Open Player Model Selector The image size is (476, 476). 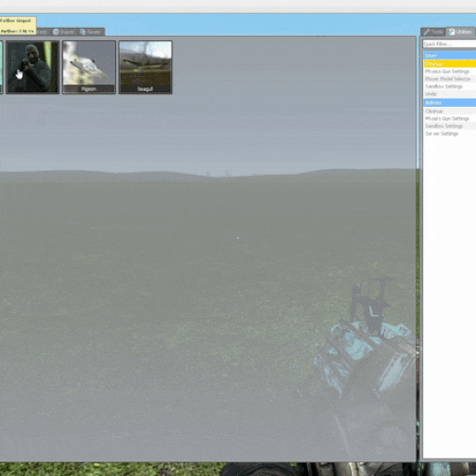(x=450, y=79)
